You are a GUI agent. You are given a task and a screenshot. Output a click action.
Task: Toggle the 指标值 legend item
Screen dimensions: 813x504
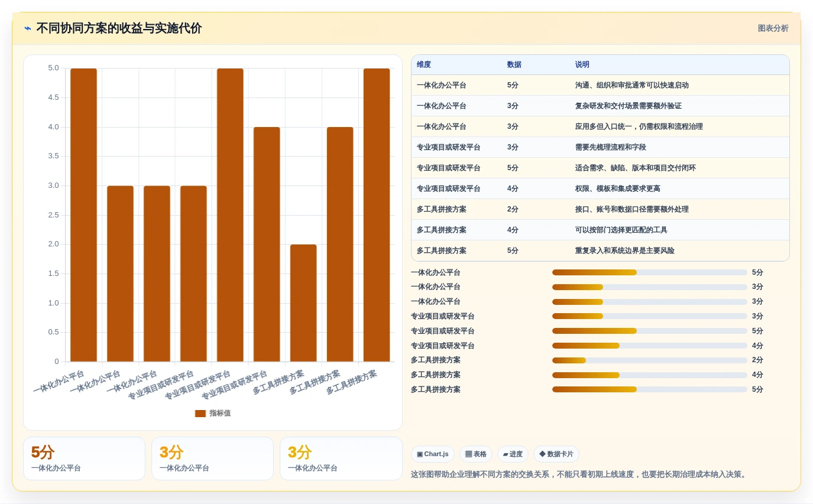213,414
